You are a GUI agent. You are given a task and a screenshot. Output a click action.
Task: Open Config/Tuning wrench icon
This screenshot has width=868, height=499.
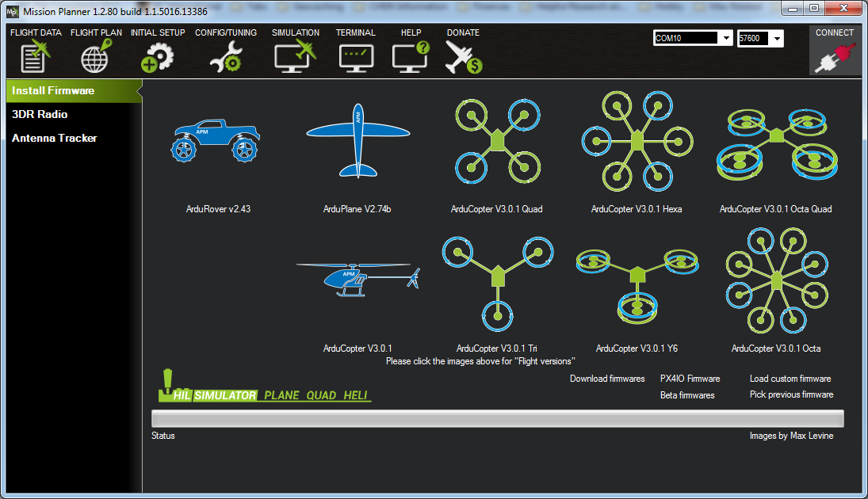(226, 57)
